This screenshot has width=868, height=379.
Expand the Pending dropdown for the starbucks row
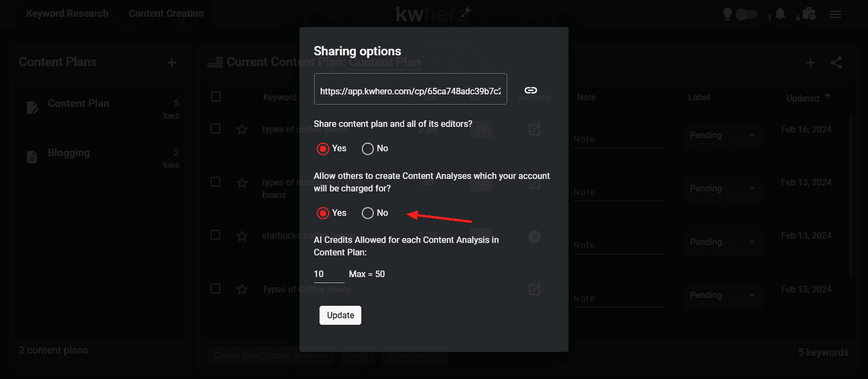coord(722,242)
